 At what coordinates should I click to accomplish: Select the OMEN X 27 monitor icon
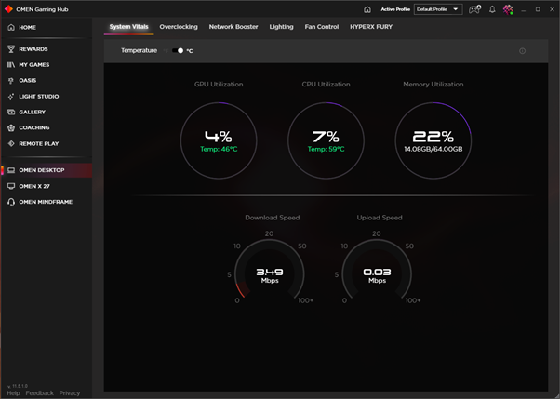click(x=11, y=186)
